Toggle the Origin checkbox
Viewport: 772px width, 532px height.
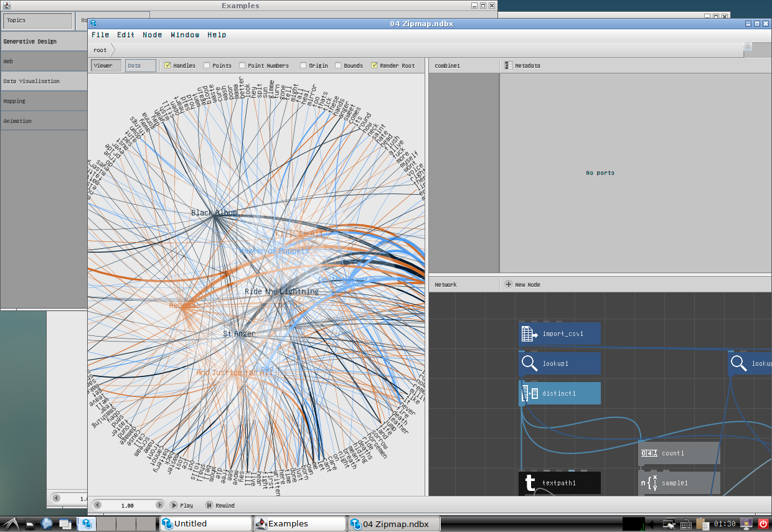pyautogui.click(x=303, y=65)
